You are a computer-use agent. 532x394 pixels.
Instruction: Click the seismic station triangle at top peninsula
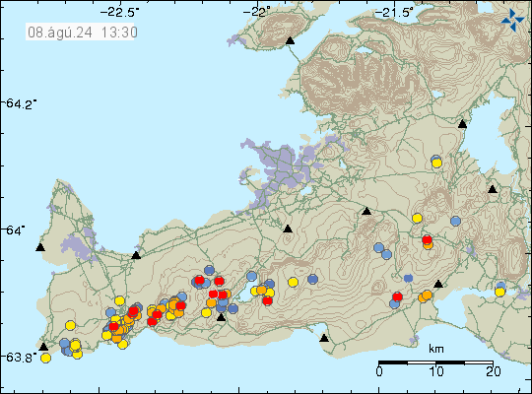point(290,40)
